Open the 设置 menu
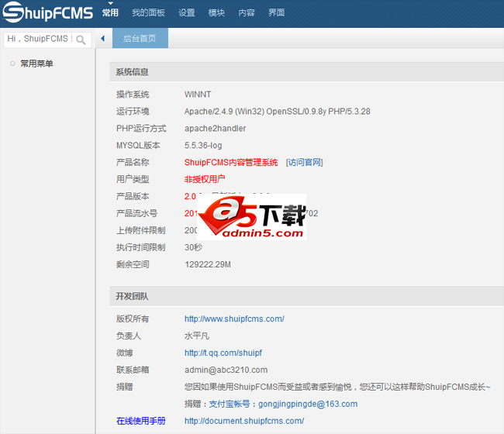504x434 pixels. pyautogui.click(x=187, y=12)
